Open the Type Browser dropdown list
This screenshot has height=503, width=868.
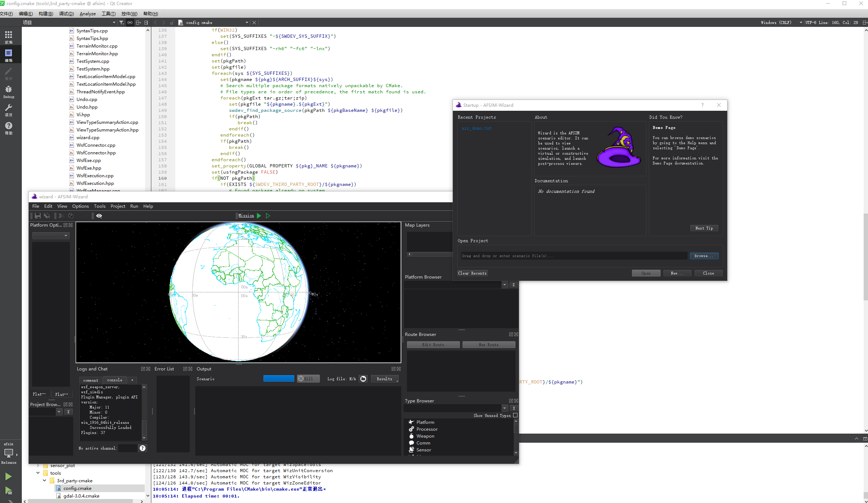504,408
